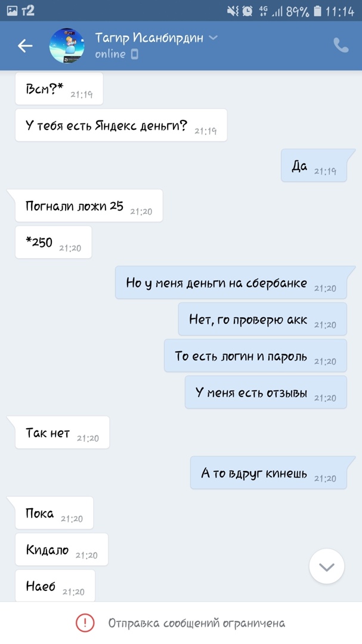The image size is (362, 644).
Task: Start a voice call with the phone icon
Action: [341, 45]
